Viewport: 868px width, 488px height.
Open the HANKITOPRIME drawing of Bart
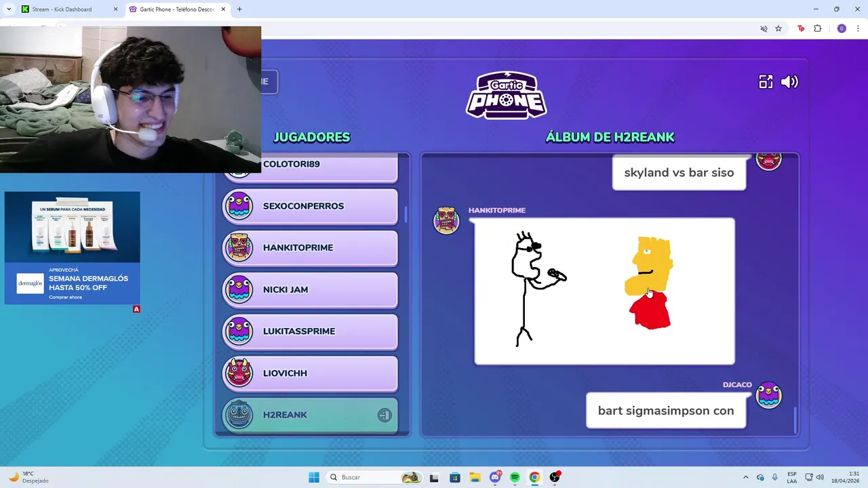click(x=604, y=291)
